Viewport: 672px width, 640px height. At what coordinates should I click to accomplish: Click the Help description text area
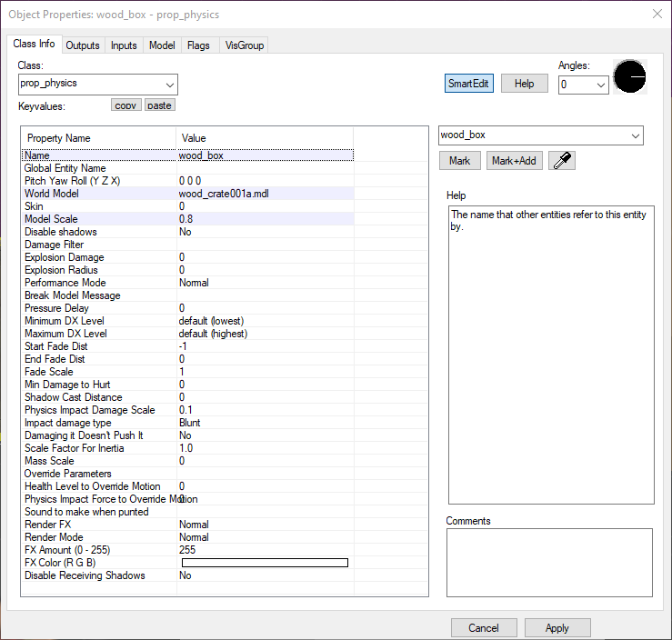click(x=551, y=355)
